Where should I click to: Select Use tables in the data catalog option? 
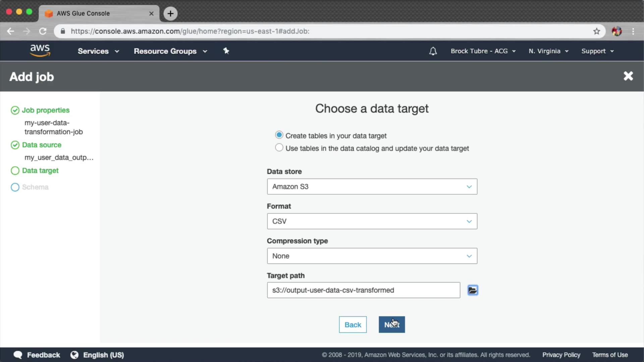(279, 148)
